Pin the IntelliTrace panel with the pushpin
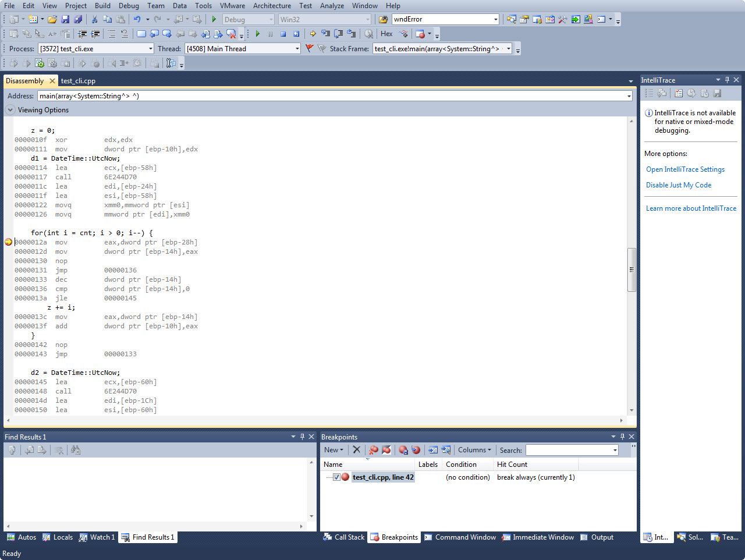 click(x=727, y=80)
